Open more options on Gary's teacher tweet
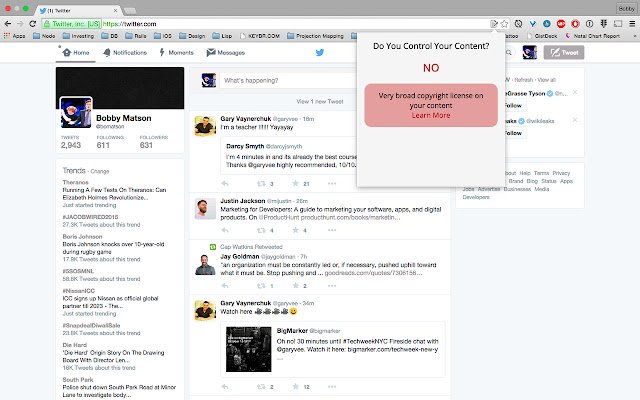The width and height of the screenshot is (640, 400). (x=332, y=184)
